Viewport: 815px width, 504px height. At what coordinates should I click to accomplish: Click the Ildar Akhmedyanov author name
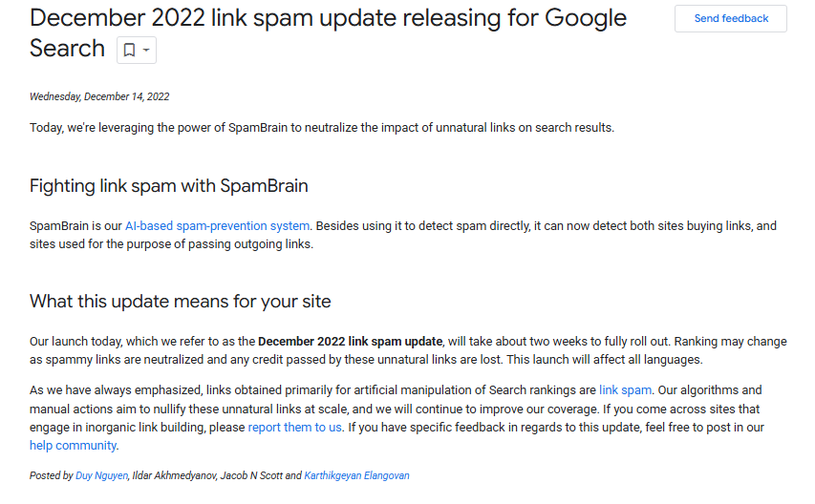(x=175, y=476)
